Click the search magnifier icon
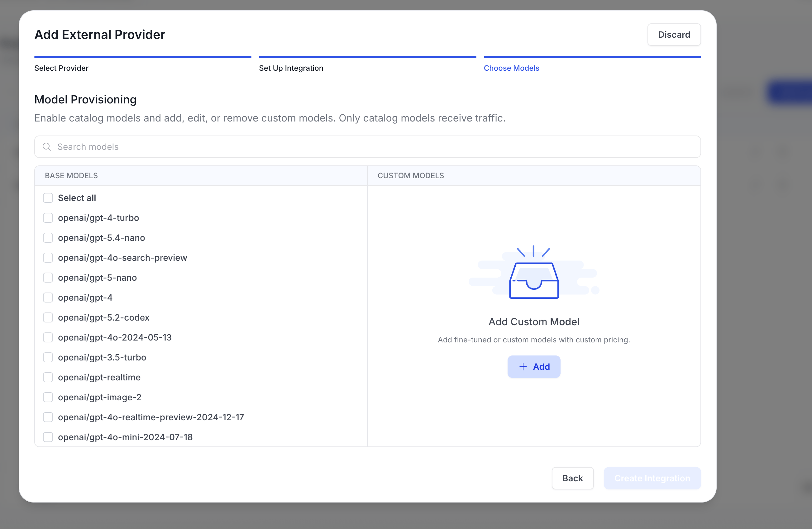This screenshot has height=529, width=812. [47, 147]
